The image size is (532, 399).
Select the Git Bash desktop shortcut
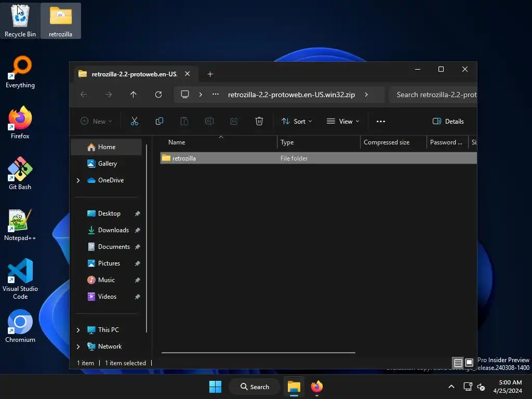(20, 174)
